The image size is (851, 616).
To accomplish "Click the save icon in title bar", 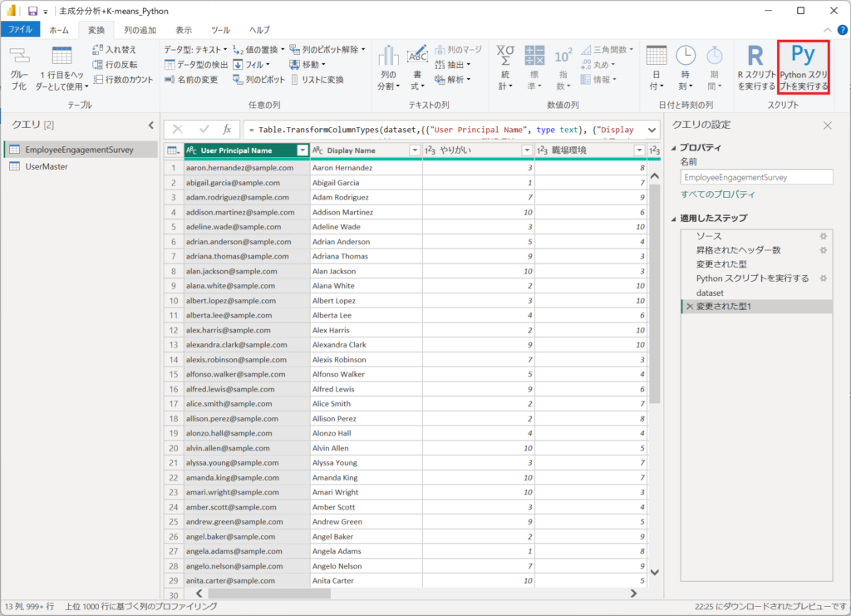I will click(32, 11).
